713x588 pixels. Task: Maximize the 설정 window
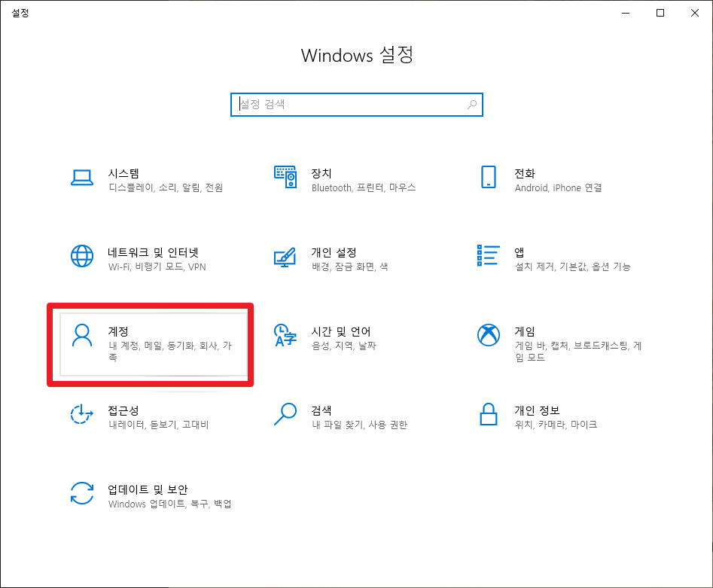click(x=660, y=13)
